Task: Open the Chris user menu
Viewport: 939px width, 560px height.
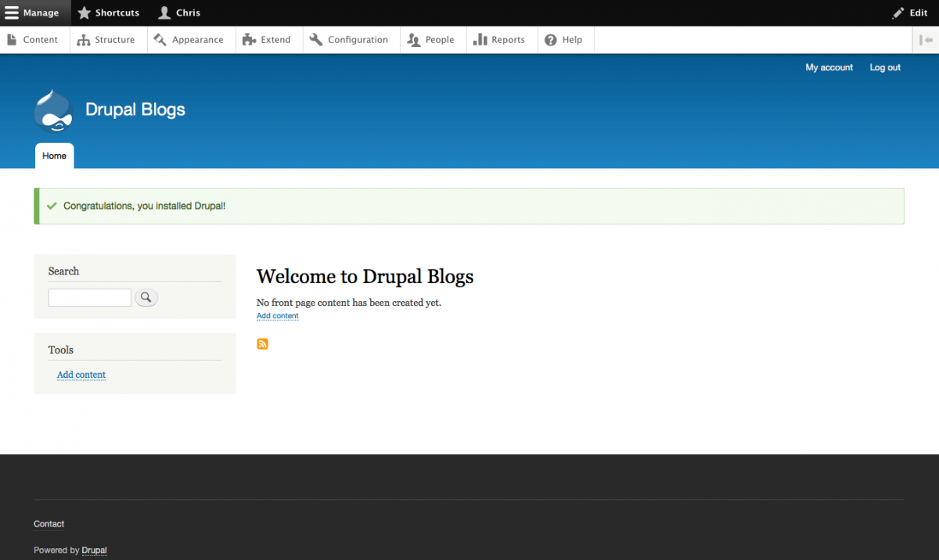Action: click(x=179, y=13)
